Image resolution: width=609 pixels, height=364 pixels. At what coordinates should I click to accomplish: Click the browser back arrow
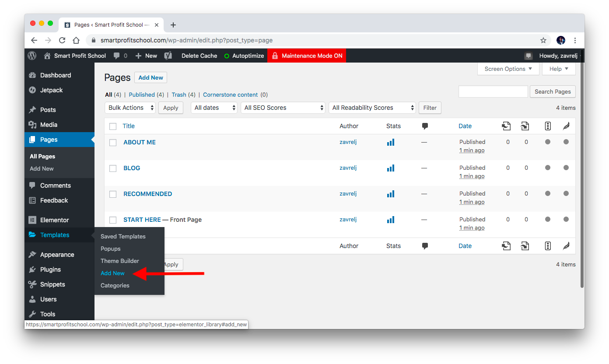(x=34, y=40)
